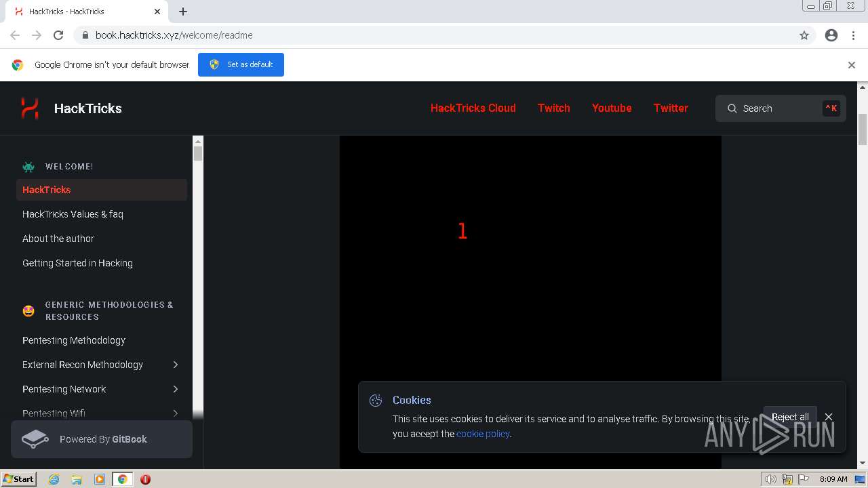The height and width of the screenshot is (488, 868).
Task: Go forward with browser forward arrow
Action: pyautogui.click(x=37, y=35)
